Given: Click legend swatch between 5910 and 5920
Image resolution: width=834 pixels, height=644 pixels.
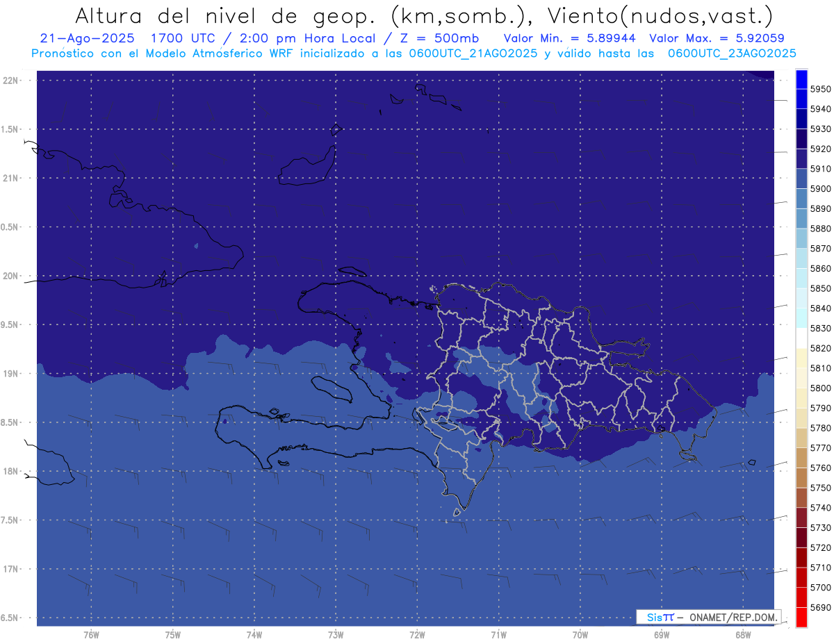Looking at the screenshot, I should 801,159.
